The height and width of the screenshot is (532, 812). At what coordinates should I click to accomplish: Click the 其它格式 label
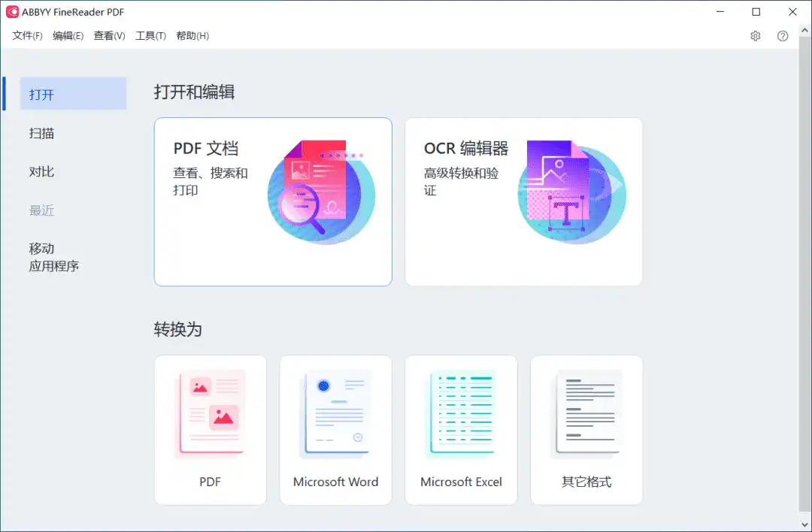(586, 482)
